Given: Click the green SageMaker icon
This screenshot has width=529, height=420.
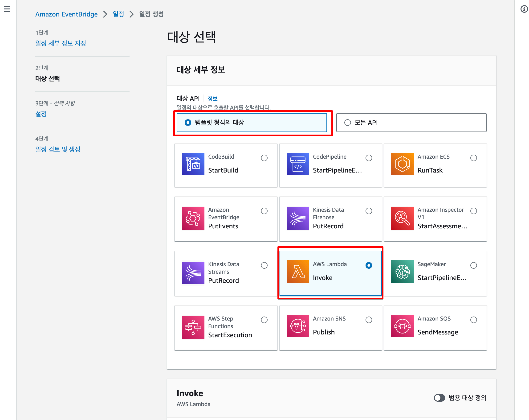Looking at the screenshot, I should pyautogui.click(x=402, y=272).
